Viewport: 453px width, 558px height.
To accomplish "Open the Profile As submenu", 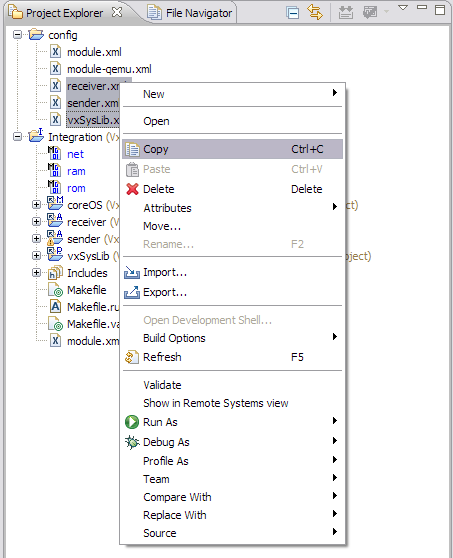I will (x=232, y=461).
